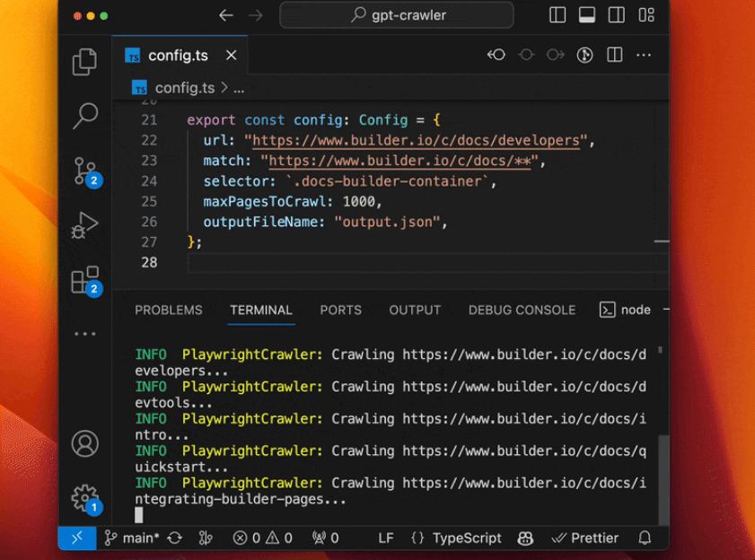Synchronize changes icon in status bar
The height and width of the screenshot is (560, 755).
click(x=175, y=538)
